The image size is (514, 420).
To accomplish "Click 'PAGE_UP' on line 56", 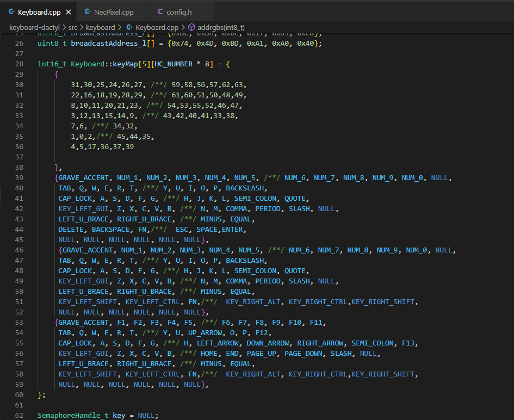I will [262, 354].
